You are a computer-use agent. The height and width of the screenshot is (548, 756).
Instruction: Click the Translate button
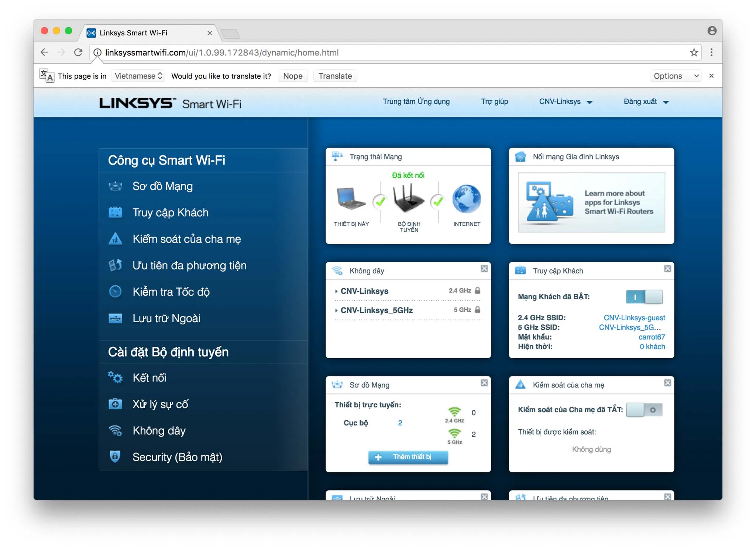tap(335, 76)
